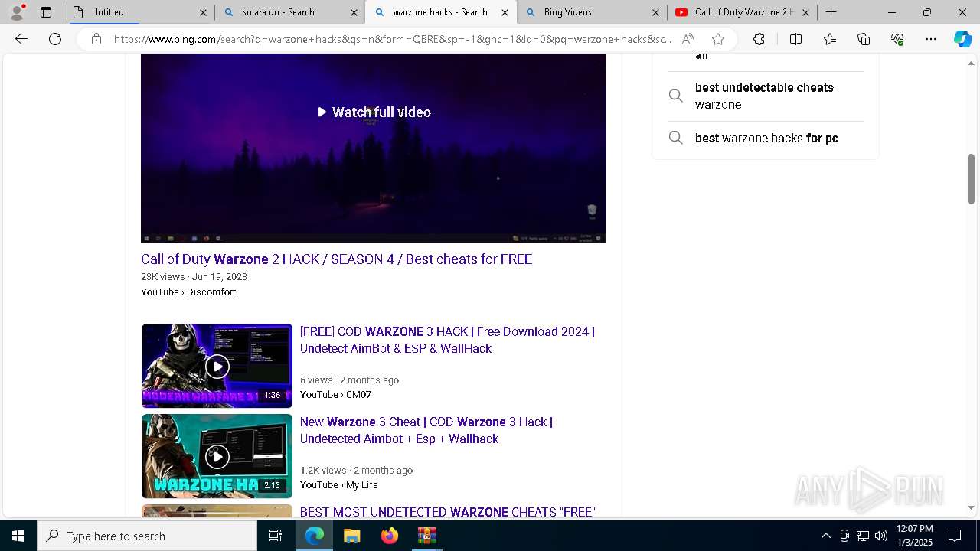The width and height of the screenshot is (980, 551).
Task: Open the notification center icon
Action: pos(955,536)
